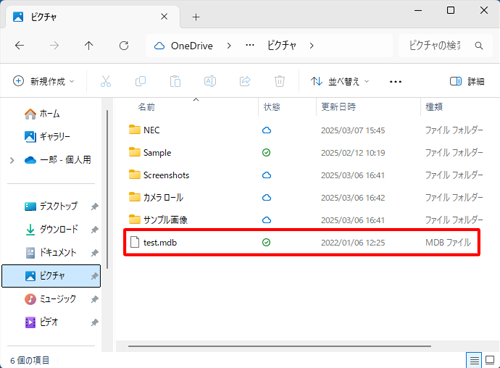Select the test.mdb file icon
Screen dimensions: 500x368
(x=134, y=242)
